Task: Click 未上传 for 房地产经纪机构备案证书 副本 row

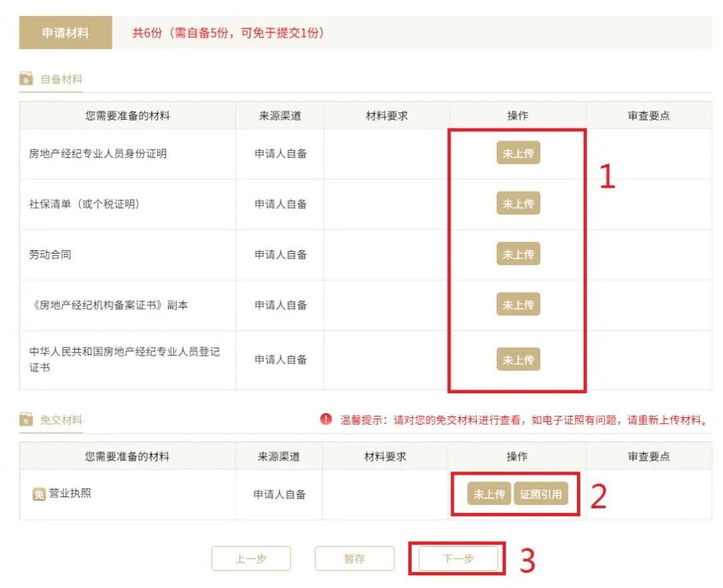Action: click(x=518, y=305)
